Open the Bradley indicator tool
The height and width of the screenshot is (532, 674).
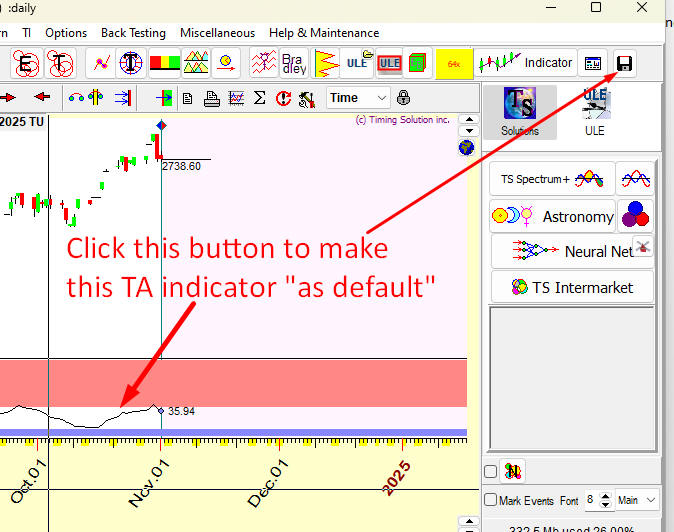click(294, 63)
